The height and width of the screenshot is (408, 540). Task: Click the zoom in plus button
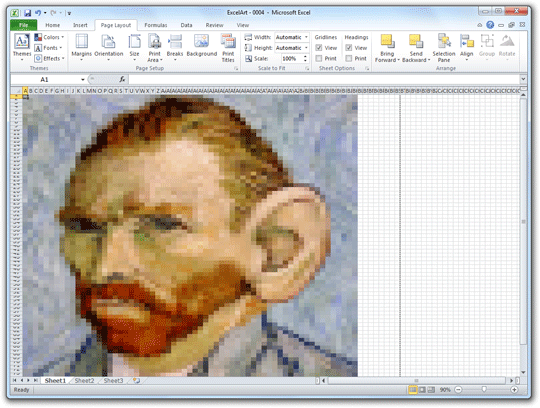[x=514, y=390]
